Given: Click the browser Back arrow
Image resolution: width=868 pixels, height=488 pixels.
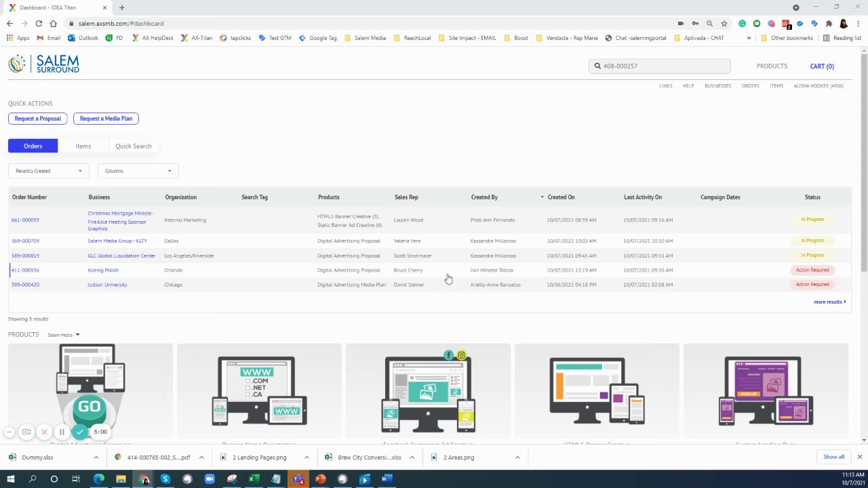Looking at the screenshot, I should click(x=9, y=23).
